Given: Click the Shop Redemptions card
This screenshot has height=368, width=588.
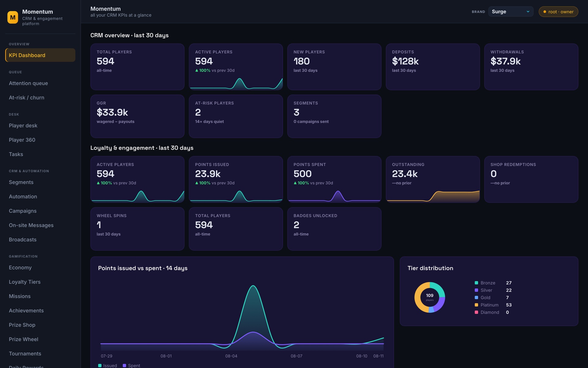Looking at the screenshot, I should point(531,179).
